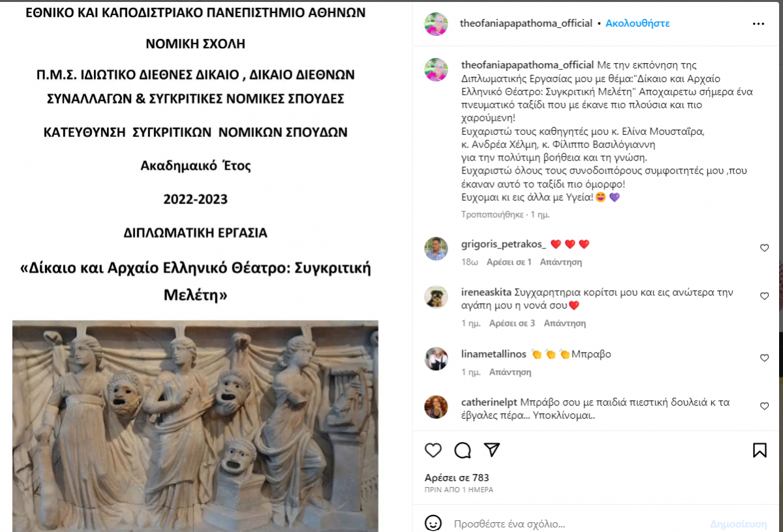Open theofaniapapathoma_official profile avatar in header
The image size is (783, 532).
(436, 24)
